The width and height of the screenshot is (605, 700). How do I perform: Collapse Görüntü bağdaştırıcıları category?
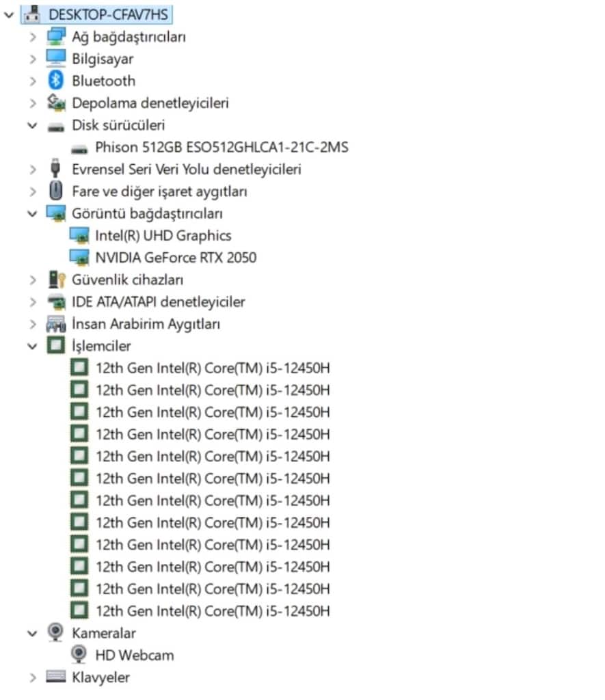[x=32, y=214]
